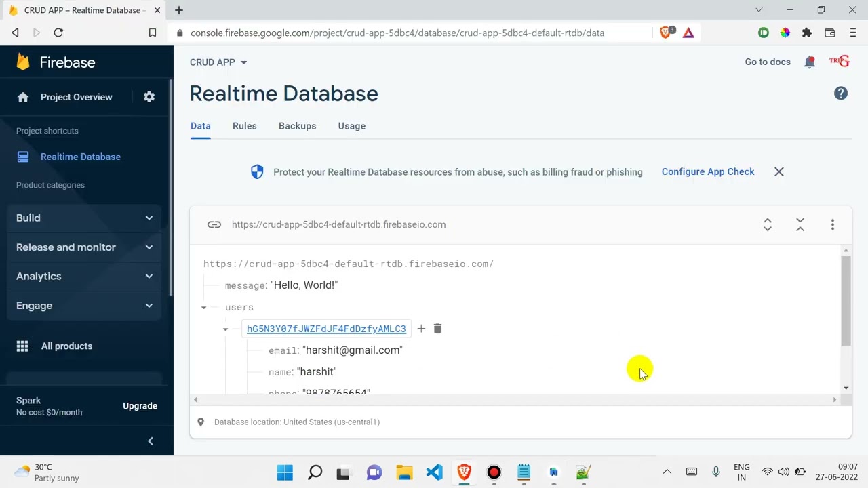Open Realtime Database in sidebar
The image size is (868, 488).
pyautogui.click(x=81, y=157)
